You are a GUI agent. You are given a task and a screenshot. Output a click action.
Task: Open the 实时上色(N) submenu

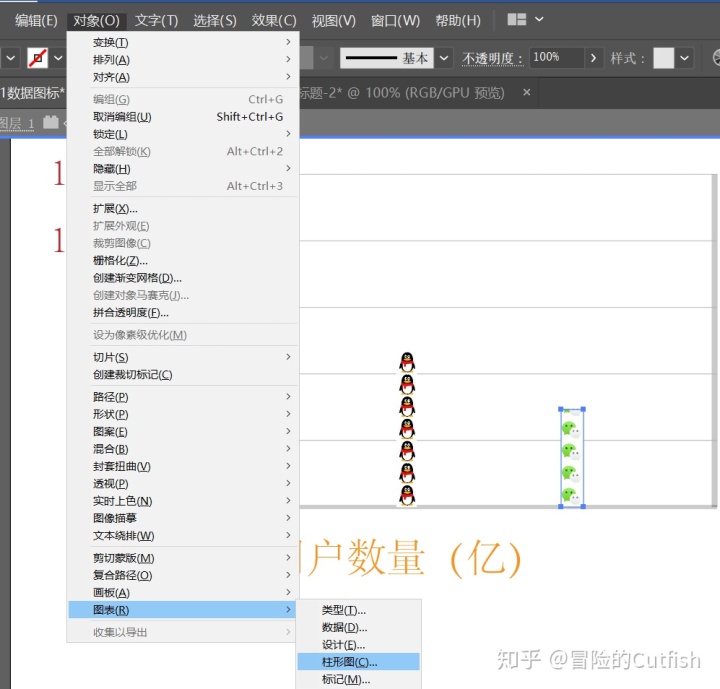click(x=183, y=501)
